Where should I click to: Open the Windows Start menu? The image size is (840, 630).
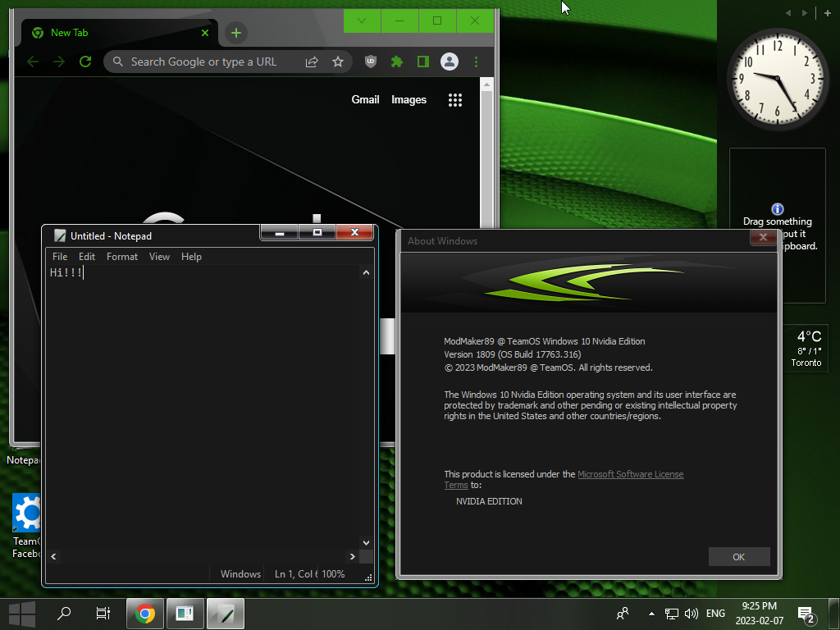click(22, 614)
